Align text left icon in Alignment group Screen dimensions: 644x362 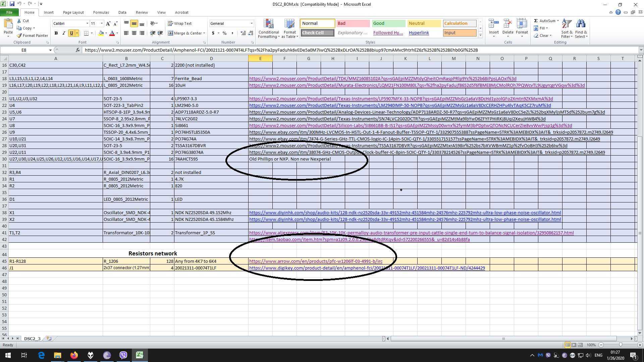pos(126,33)
